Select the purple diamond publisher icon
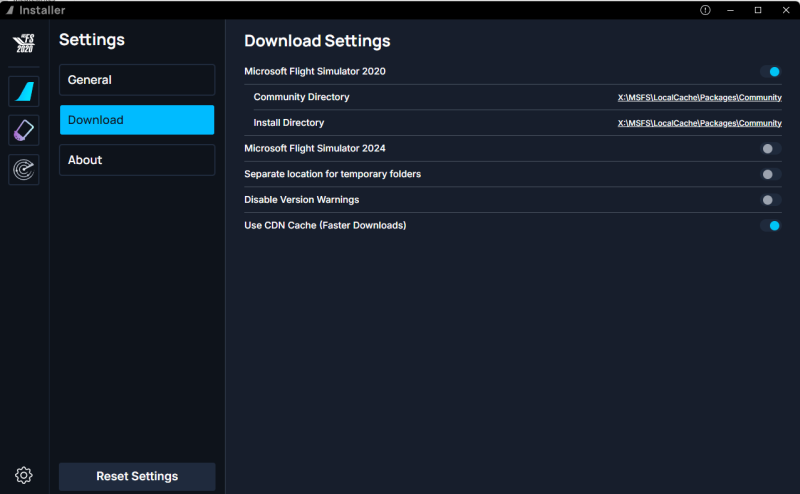This screenshot has height=494, width=800. (23, 131)
